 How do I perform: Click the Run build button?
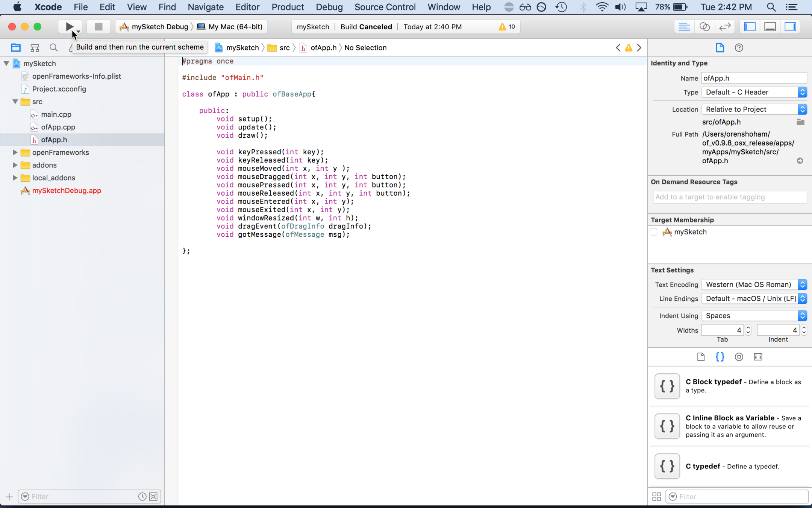tap(69, 27)
